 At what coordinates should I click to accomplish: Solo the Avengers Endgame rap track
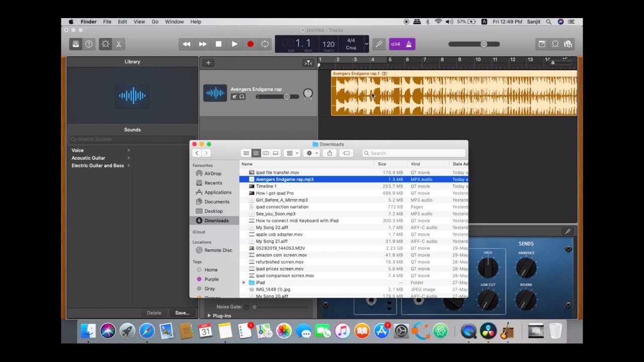coord(242,97)
